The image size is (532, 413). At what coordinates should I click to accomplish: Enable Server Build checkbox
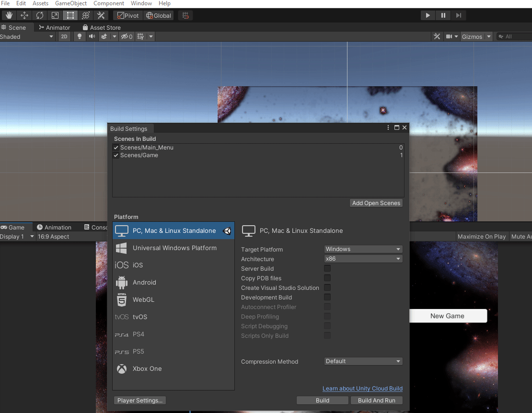[327, 269]
